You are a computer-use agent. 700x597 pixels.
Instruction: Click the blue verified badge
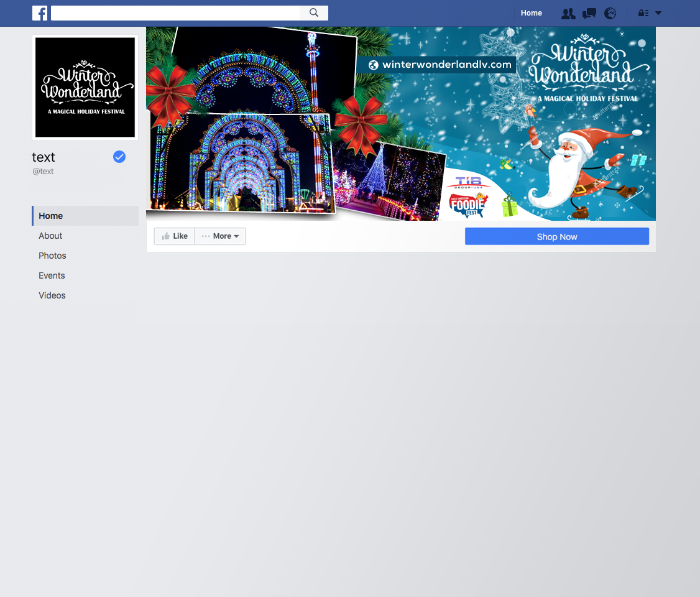click(x=119, y=157)
